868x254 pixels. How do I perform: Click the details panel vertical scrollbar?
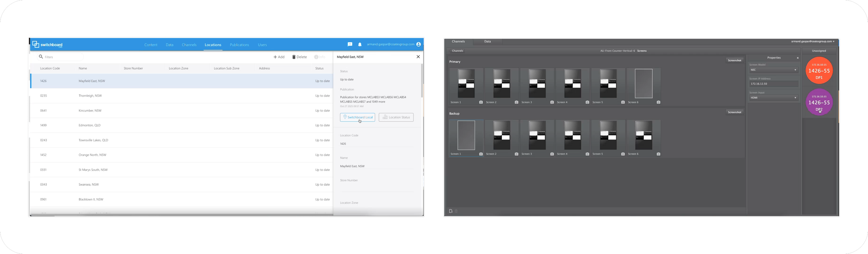422,81
